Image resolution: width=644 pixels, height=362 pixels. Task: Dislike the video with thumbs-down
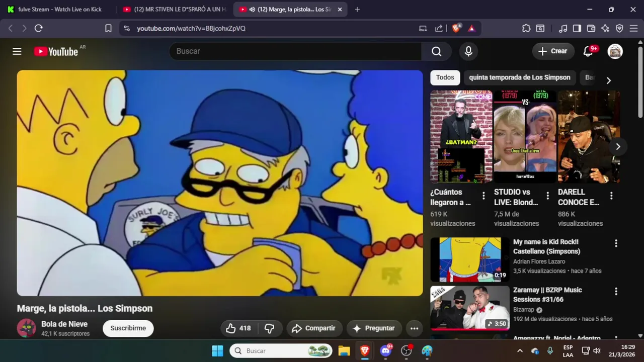coord(270,328)
